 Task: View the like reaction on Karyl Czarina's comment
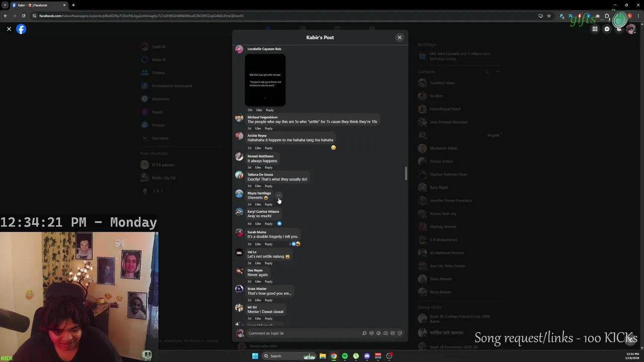pos(279,224)
